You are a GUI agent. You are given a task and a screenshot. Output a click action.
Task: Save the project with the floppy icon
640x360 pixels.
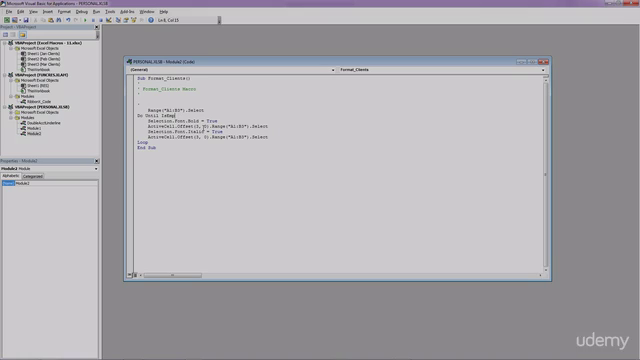click(x=26, y=20)
